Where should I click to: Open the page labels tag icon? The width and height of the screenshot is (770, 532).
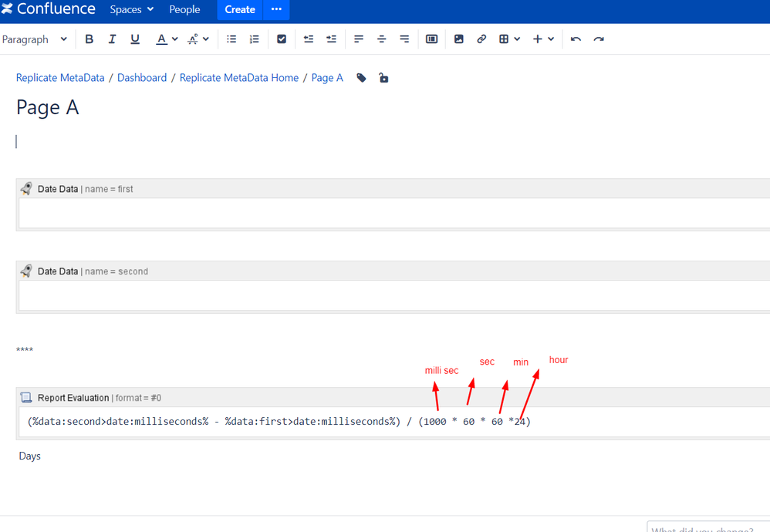pos(361,78)
